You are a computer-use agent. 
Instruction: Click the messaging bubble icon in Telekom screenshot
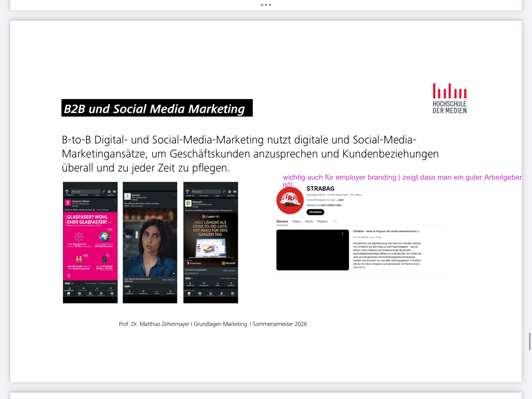pos(114,192)
